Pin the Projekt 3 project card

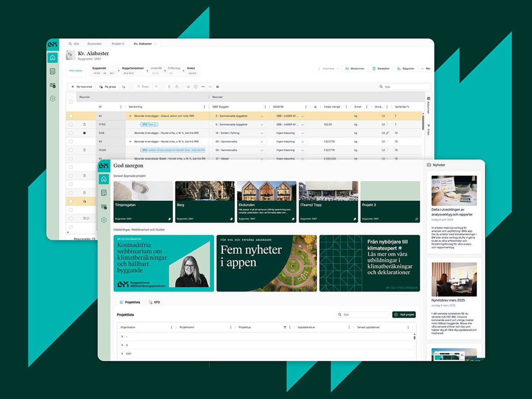[416, 219]
